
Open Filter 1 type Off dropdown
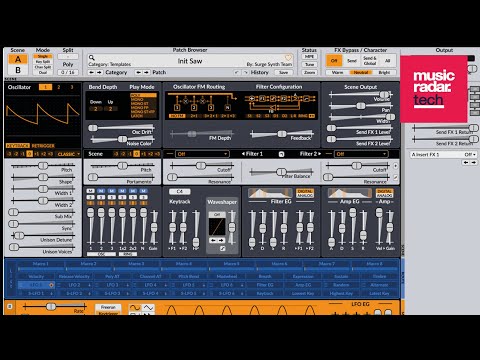tap(202, 154)
